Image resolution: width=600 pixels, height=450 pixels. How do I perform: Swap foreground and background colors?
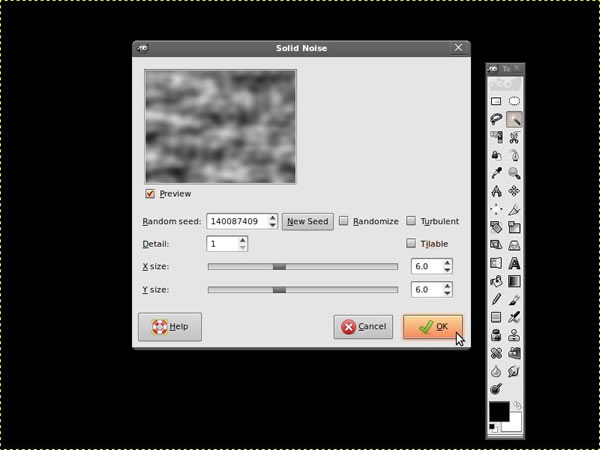click(517, 405)
